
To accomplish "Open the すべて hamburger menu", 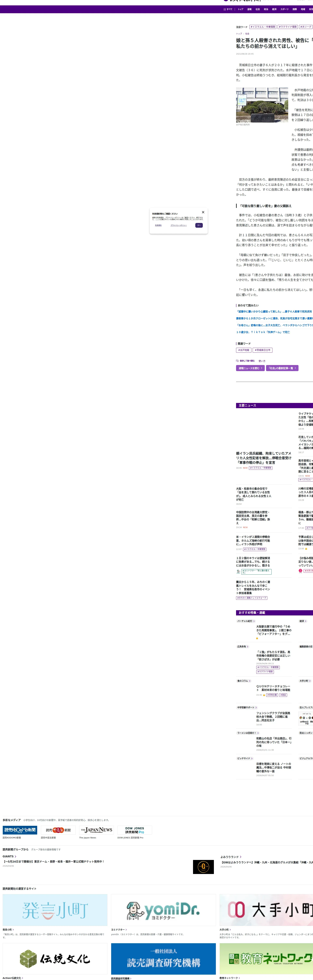I will [228, 9].
